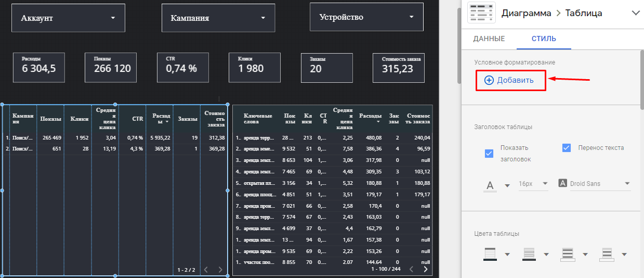The image size is (644, 278).
Task: Click the Расходы scorecard showing 6 304,5
Action: (x=39, y=67)
